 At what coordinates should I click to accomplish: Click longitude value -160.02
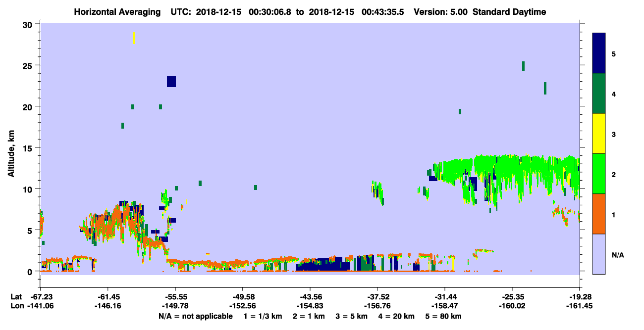tap(512, 306)
